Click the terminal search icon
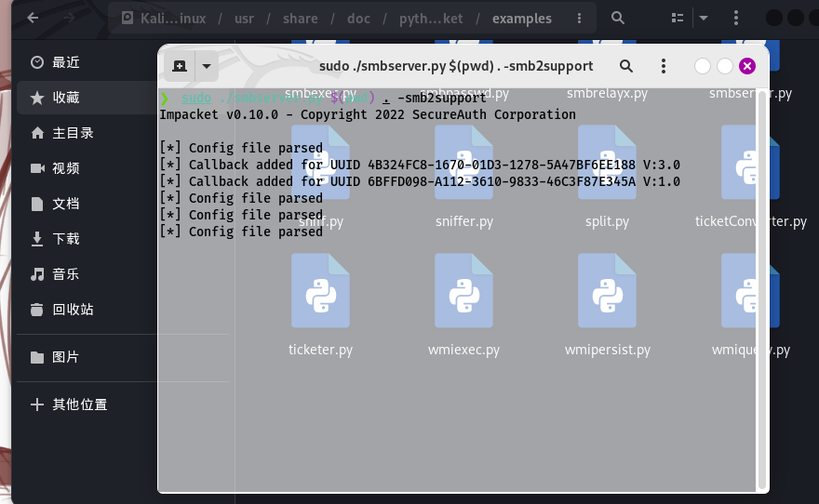 tap(626, 66)
